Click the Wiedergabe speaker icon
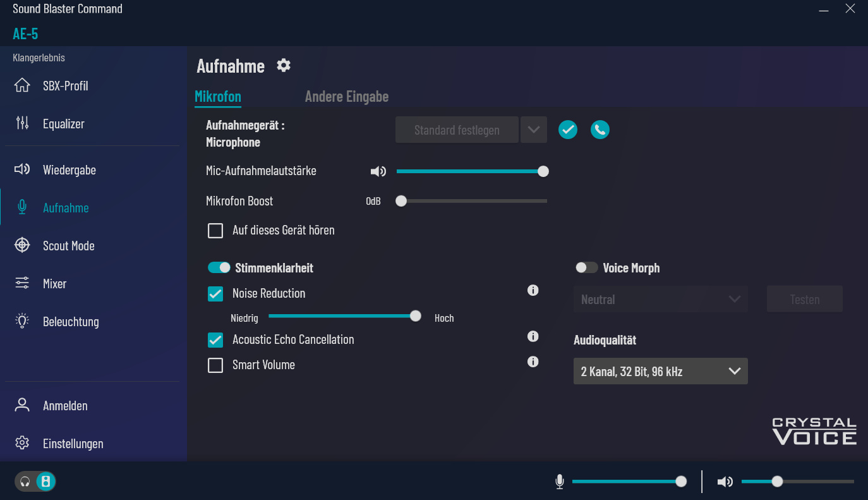The image size is (868, 500). click(x=22, y=169)
